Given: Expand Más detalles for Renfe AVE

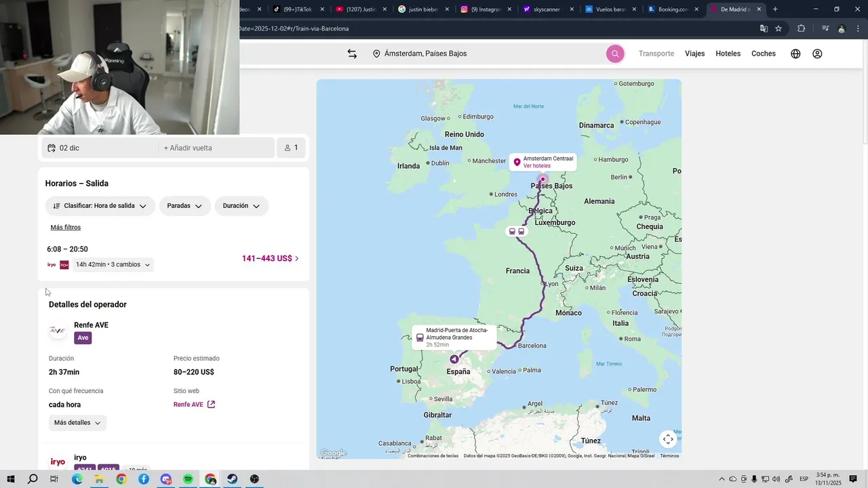Looking at the screenshot, I should coord(77,423).
